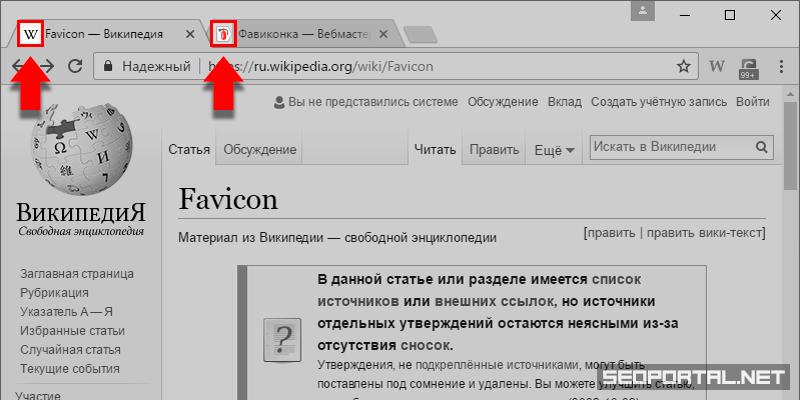
Task: Open Chrome menu with three dots
Action: pos(779,67)
